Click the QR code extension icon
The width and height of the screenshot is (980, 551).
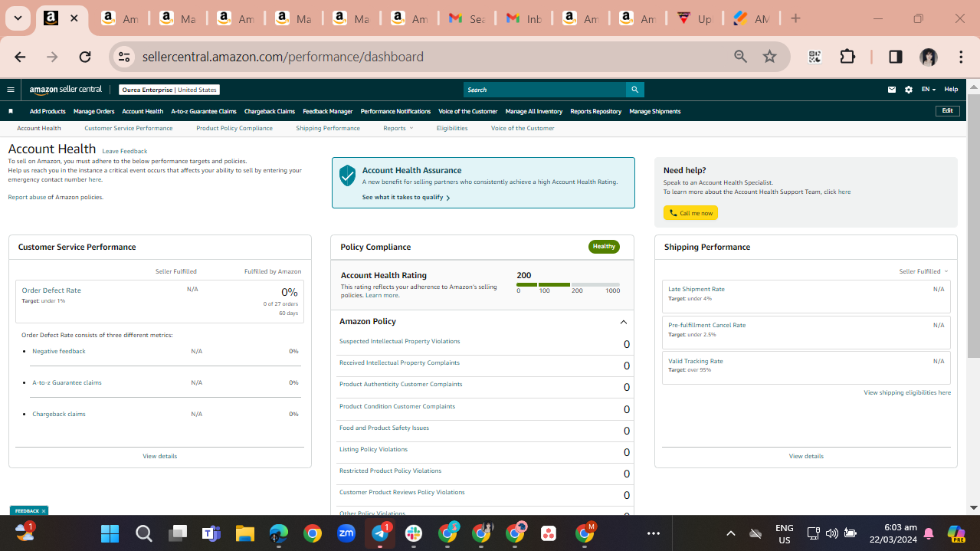[x=814, y=57]
